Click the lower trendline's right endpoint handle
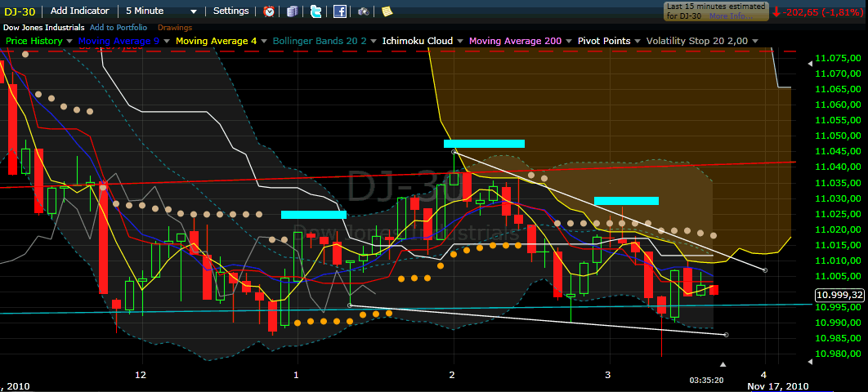Screen dimensions: 868x392 (x=727, y=335)
